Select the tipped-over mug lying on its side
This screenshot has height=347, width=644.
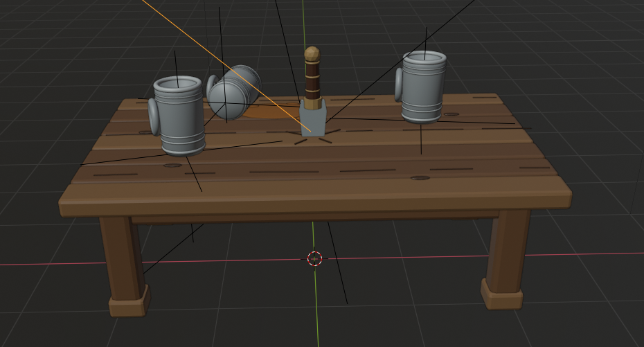coord(233,92)
